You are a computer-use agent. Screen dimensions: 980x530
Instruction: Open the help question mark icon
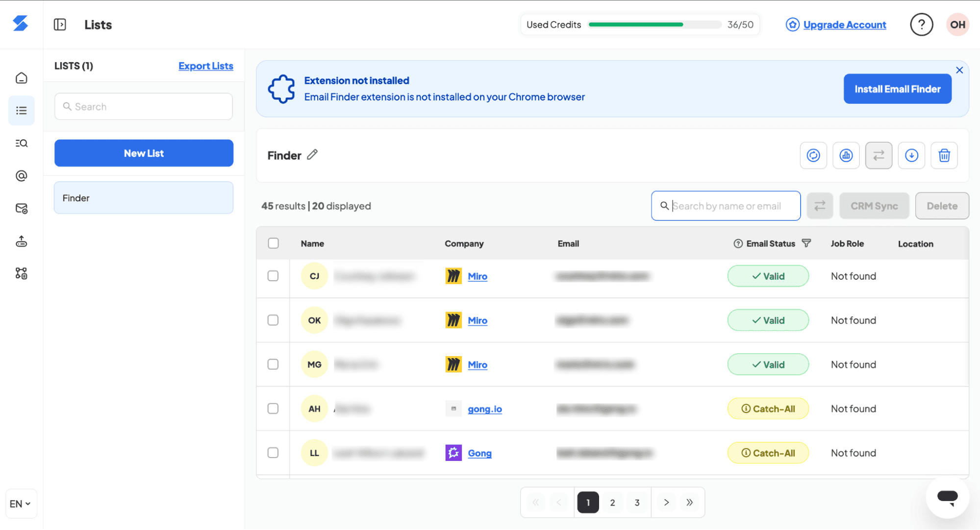click(922, 24)
